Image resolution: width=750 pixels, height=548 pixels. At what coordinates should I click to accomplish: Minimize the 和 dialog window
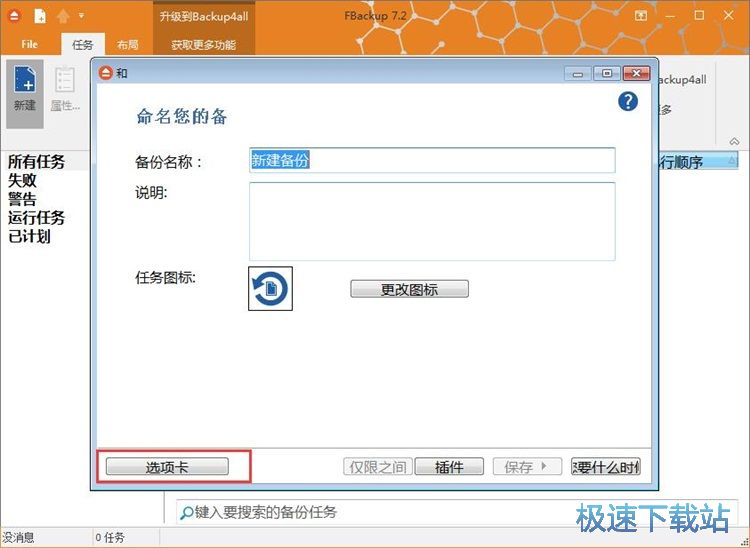click(x=578, y=74)
